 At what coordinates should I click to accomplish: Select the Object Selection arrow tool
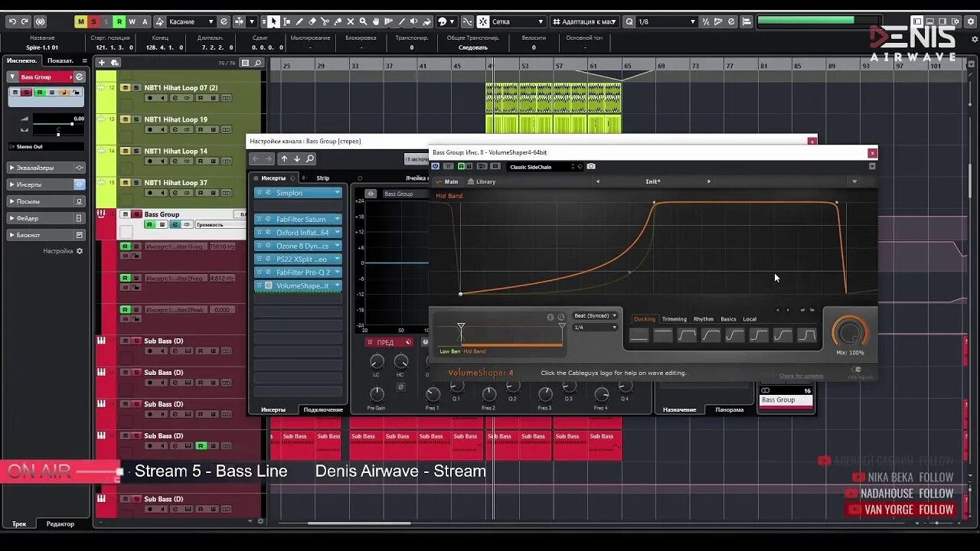pyautogui.click(x=273, y=21)
